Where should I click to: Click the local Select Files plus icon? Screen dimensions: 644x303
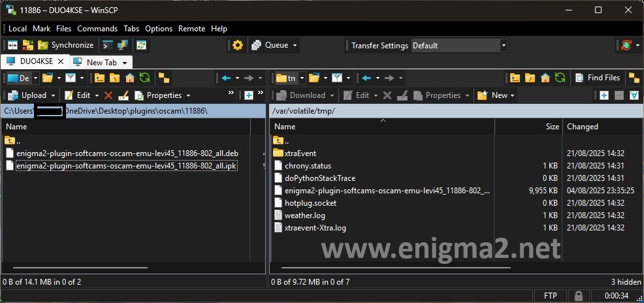click(x=248, y=95)
